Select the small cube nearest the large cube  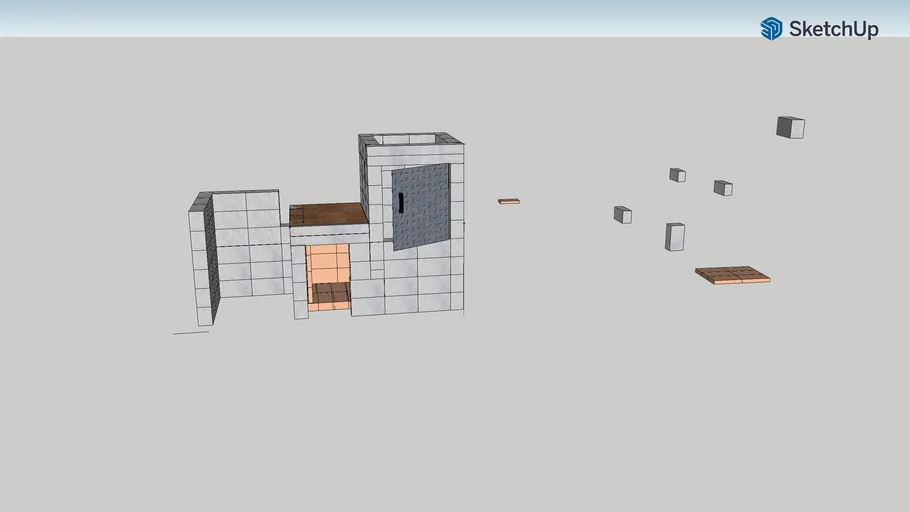pos(722,188)
